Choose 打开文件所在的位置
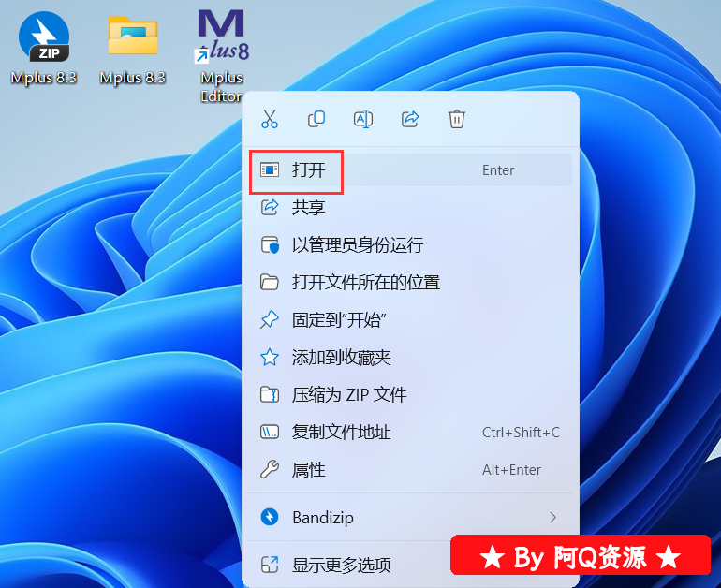The width and height of the screenshot is (721, 588). 410,282
